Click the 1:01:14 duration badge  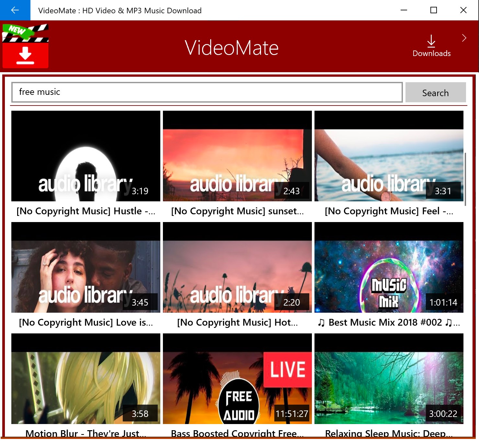point(443,302)
